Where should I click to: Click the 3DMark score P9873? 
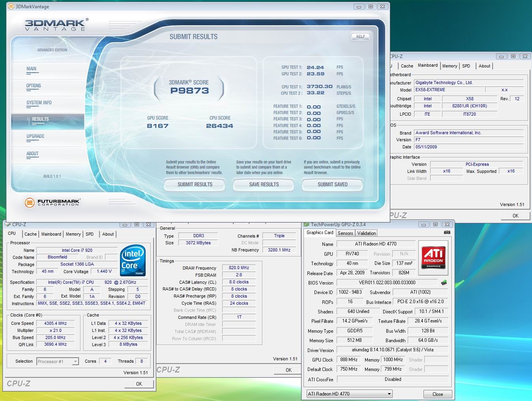pos(189,91)
